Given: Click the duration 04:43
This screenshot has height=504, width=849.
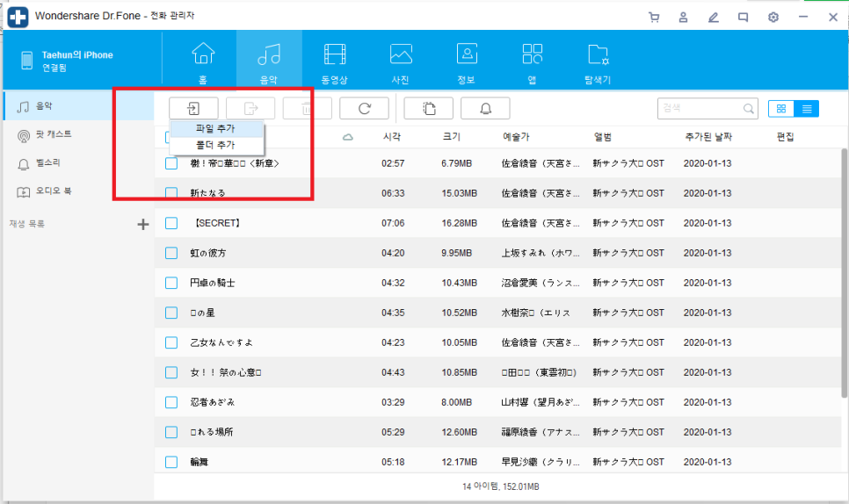Looking at the screenshot, I should 393,372.
